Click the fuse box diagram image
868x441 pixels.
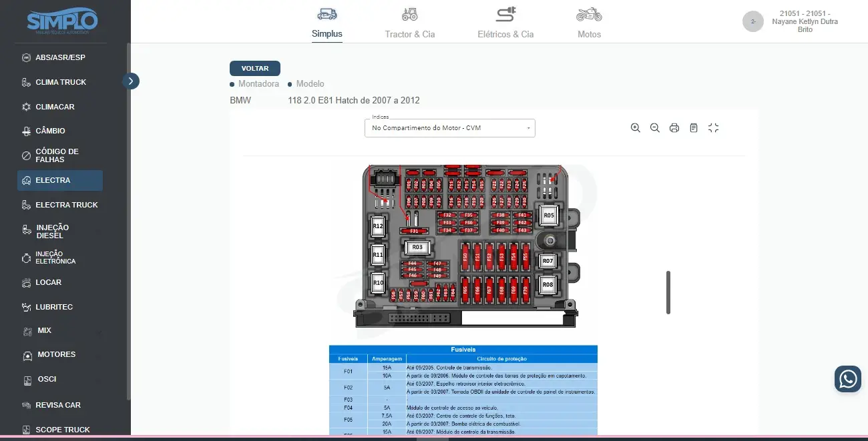(x=467, y=246)
